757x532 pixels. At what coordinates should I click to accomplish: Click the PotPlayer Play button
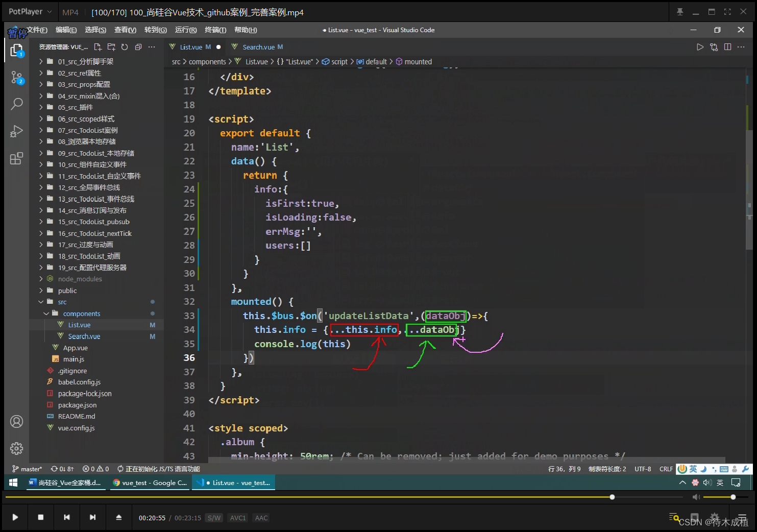click(15, 517)
